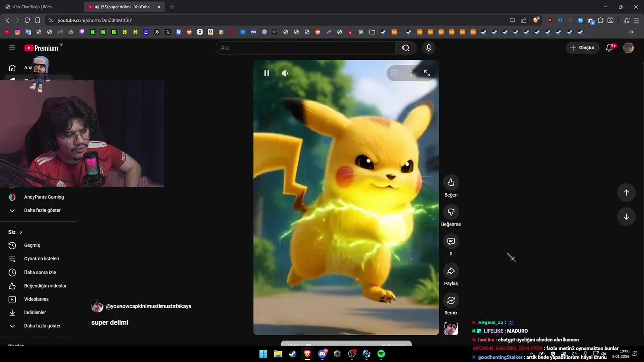
Task: Open a new browser tab
Action: 172,7
